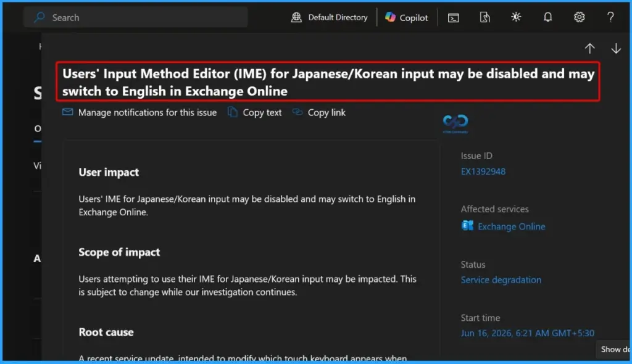This screenshot has height=364, width=632.
Task: Toggle the theme sun icon
Action: click(517, 17)
